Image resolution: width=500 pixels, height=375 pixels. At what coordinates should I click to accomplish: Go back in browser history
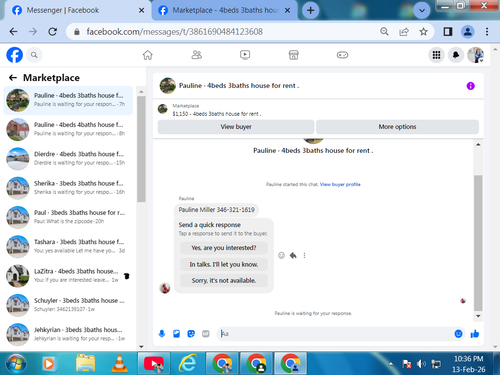pos(13,32)
